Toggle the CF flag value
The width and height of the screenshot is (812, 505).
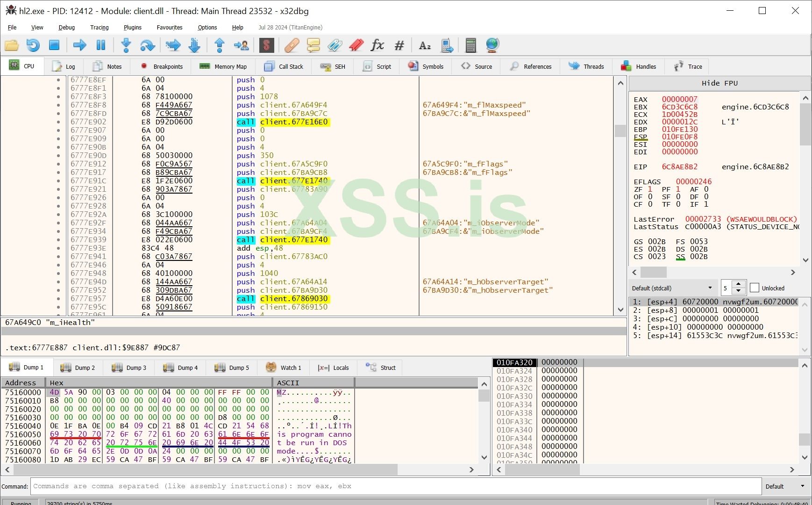pyautogui.click(x=650, y=204)
